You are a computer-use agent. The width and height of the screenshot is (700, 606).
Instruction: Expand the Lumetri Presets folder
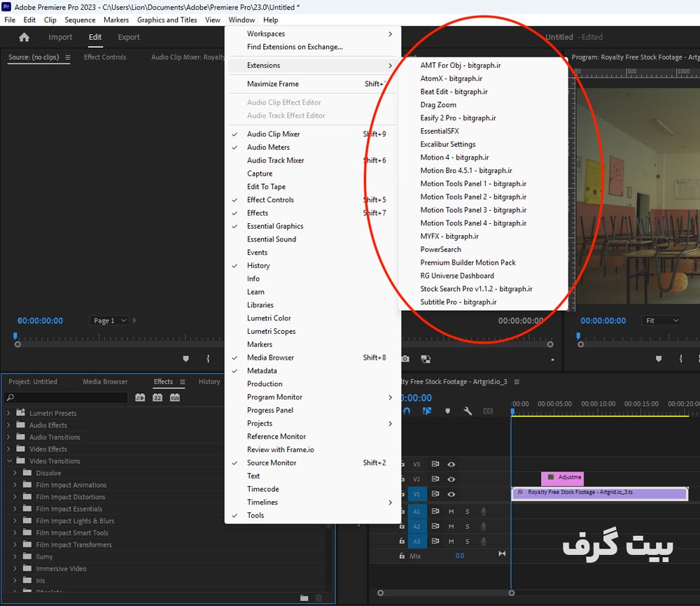pyautogui.click(x=8, y=414)
